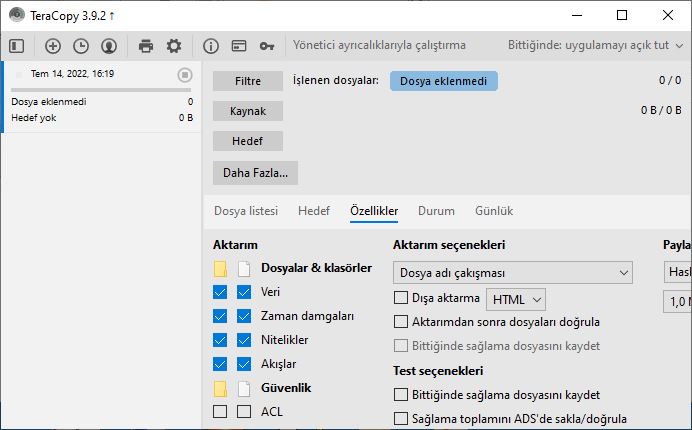Check Test Bittiğinde sağlama dosyasını kaydet
The width and height of the screenshot is (692, 430).
click(x=401, y=394)
